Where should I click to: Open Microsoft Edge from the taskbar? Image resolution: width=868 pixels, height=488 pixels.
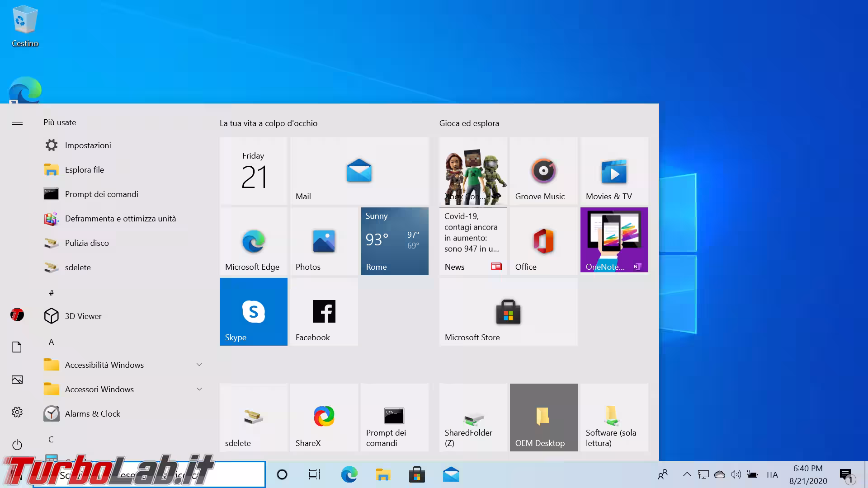(x=349, y=474)
